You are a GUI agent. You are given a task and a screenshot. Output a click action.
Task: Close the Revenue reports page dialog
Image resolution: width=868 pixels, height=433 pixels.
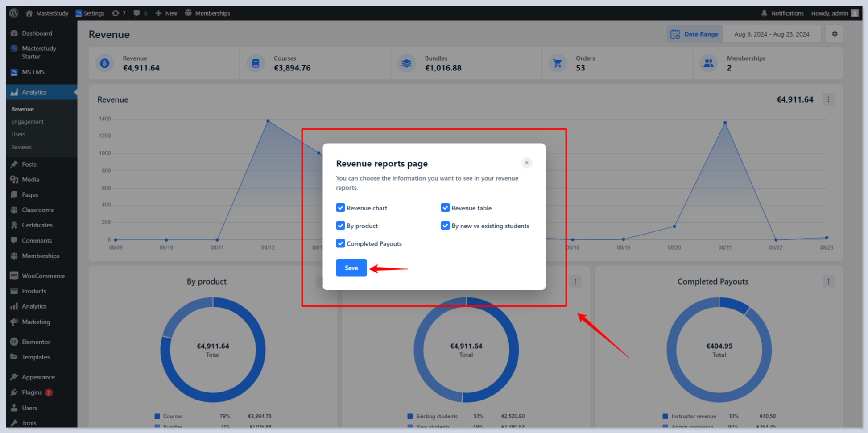pyautogui.click(x=526, y=163)
